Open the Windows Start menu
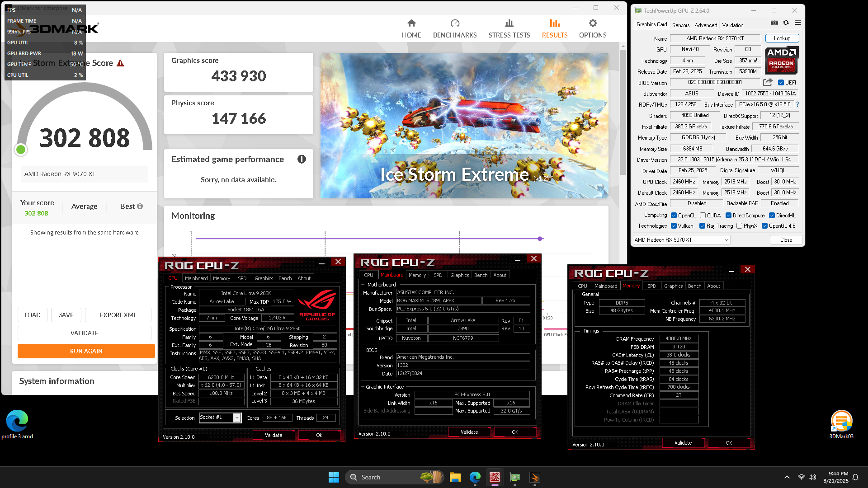The height and width of the screenshot is (488, 868). click(334, 477)
